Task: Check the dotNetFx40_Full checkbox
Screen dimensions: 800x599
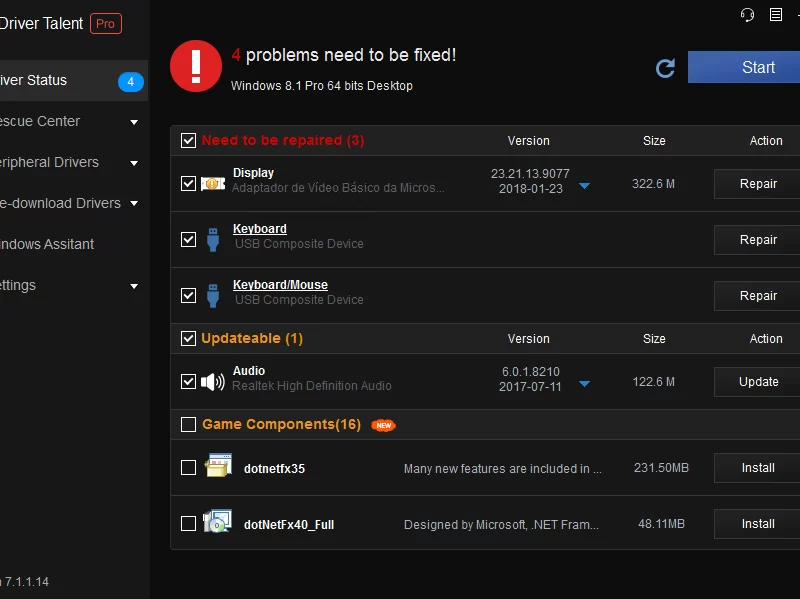Action: [x=188, y=523]
